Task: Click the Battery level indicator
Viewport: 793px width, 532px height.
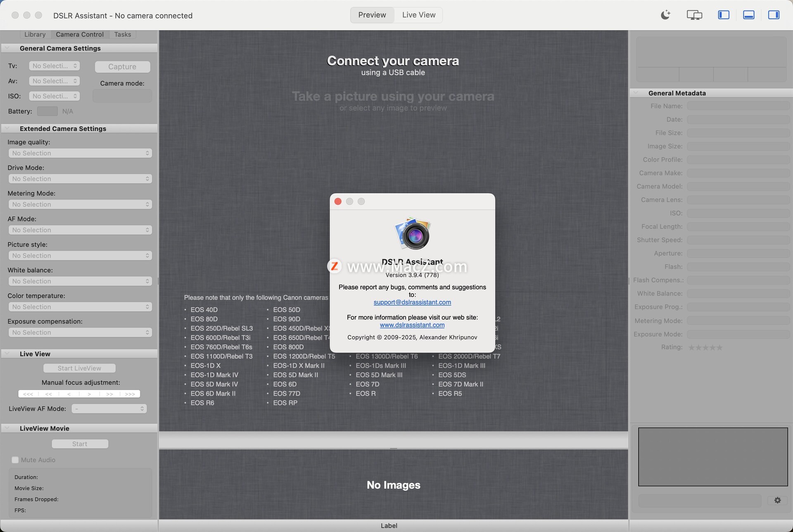Action: click(x=47, y=111)
